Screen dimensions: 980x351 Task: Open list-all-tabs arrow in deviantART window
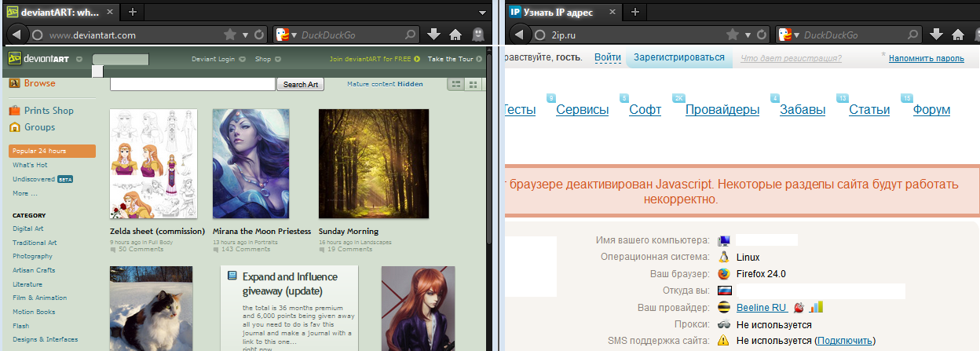(481, 12)
